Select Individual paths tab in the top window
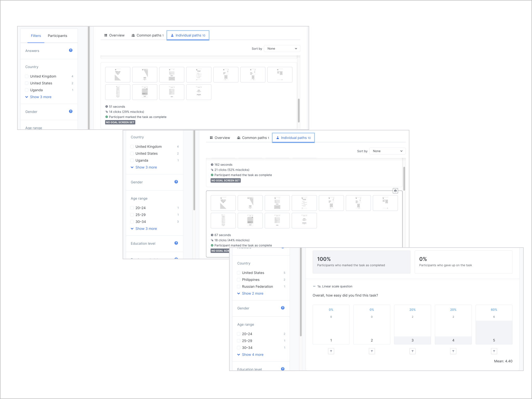Image resolution: width=532 pixels, height=399 pixels. point(188,35)
